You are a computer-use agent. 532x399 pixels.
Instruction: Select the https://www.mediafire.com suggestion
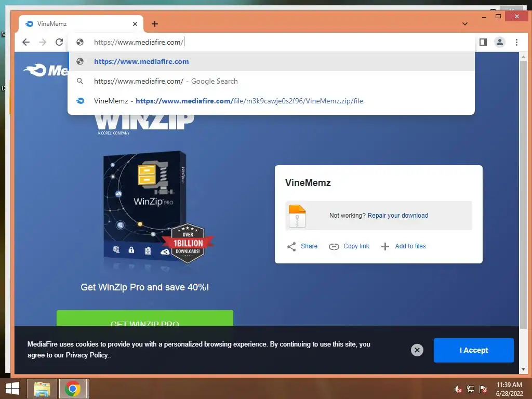(271, 61)
